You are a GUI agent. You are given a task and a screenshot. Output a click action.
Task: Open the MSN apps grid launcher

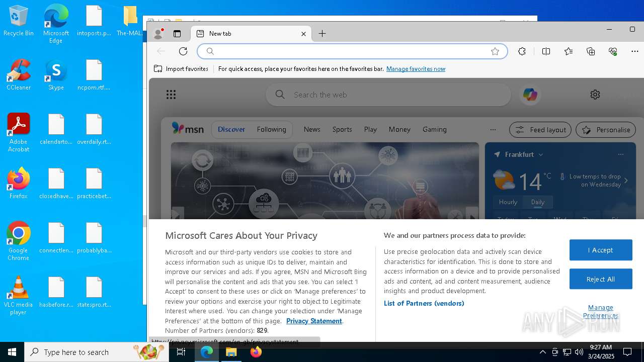171,95
